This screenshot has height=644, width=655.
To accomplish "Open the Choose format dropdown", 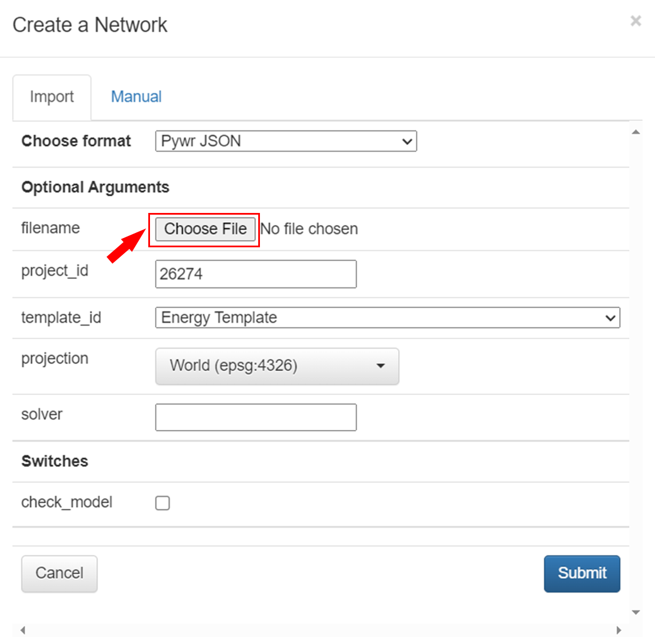I will pos(286,141).
